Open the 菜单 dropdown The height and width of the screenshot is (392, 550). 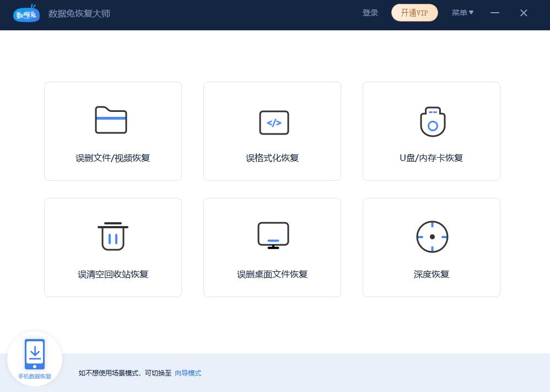pos(462,13)
